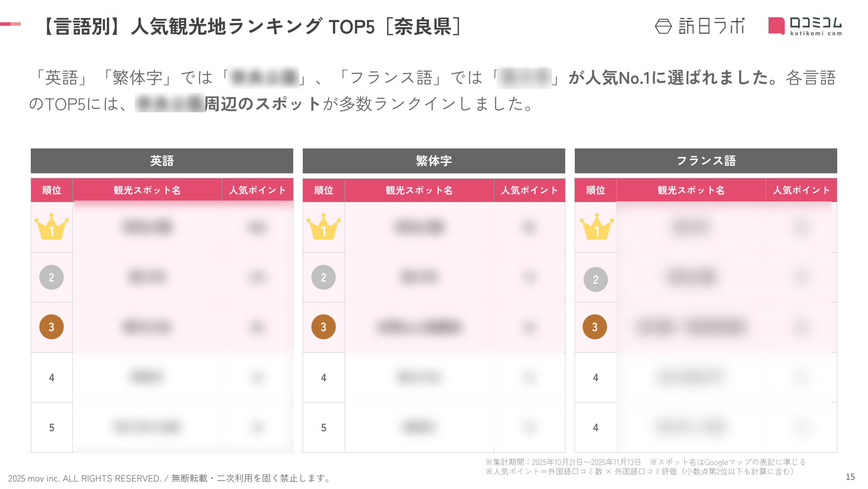
Task: Click 人気ポイント column header in 繁体字 table
Action: click(529, 190)
